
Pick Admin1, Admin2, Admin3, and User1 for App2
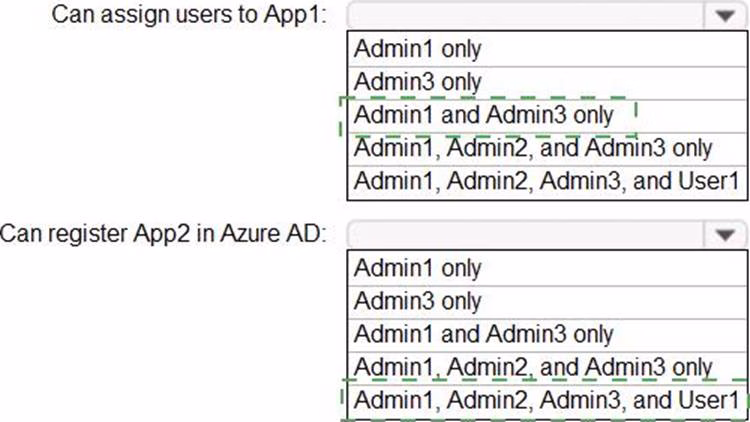coord(546,400)
